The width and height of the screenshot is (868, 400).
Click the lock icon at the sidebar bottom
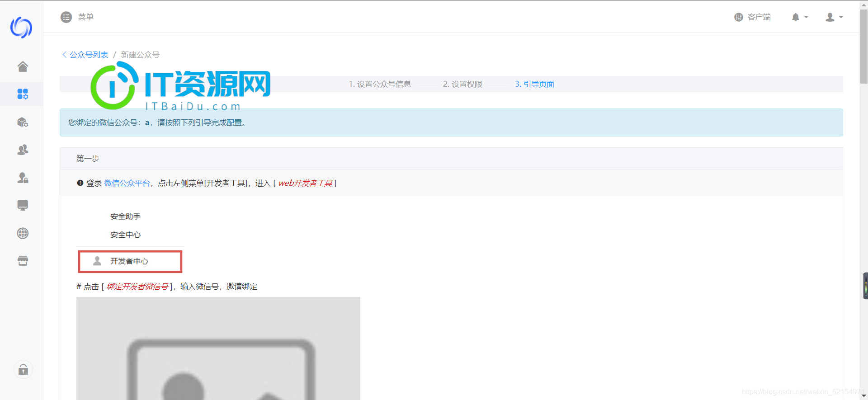tap(23, 370)
